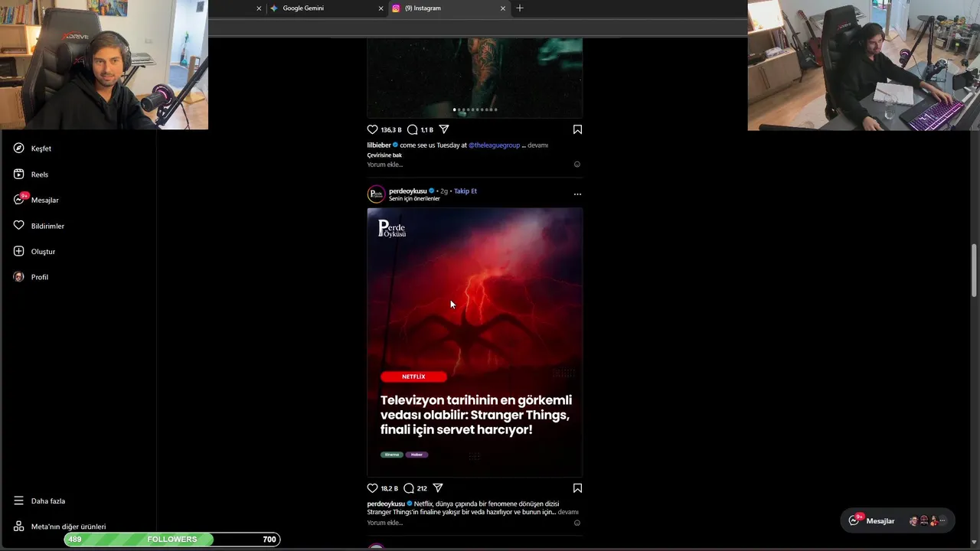Share the lilbieber post via paper-plane icon
Screen dimensions: 980x551
tap(444, 129)
